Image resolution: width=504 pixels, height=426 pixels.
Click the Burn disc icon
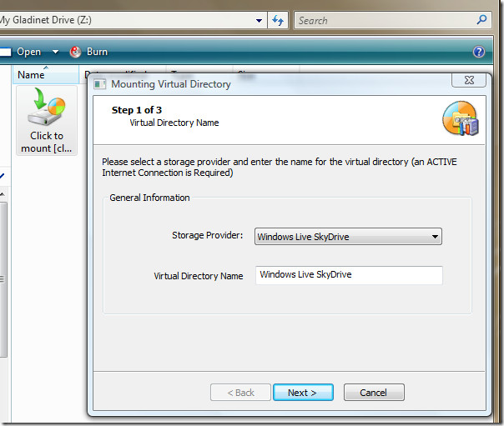point(76,52)
